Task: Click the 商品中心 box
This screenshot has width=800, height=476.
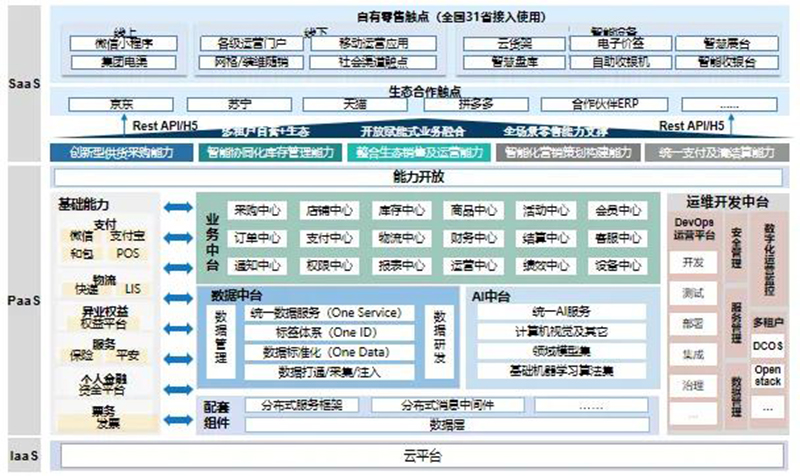Action: pos(473,210)
